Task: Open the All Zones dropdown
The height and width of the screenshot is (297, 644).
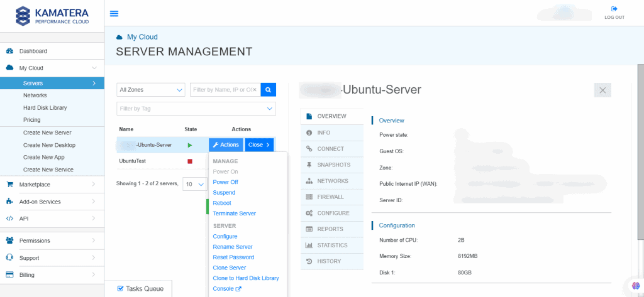Action: [x=151, y=90]
